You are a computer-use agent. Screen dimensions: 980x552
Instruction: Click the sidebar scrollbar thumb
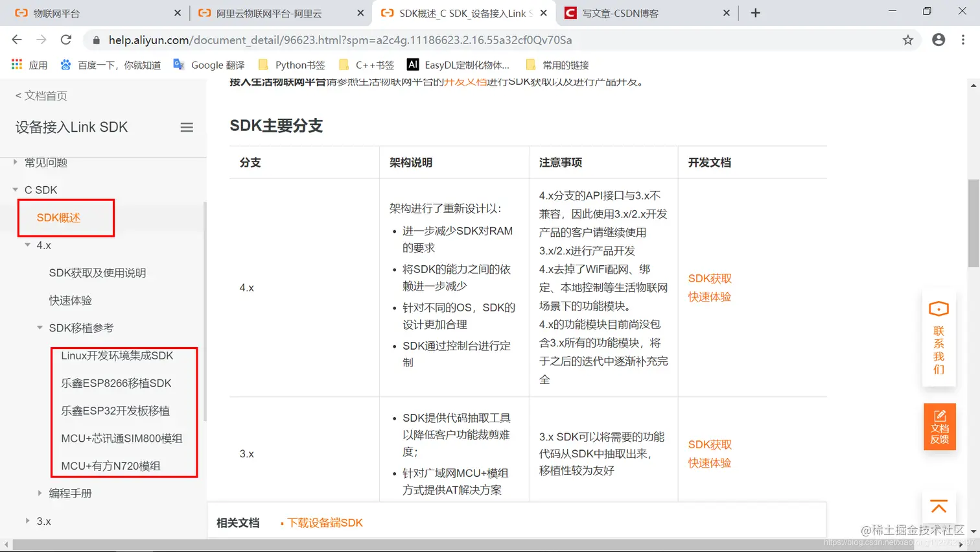coord(205,311)
